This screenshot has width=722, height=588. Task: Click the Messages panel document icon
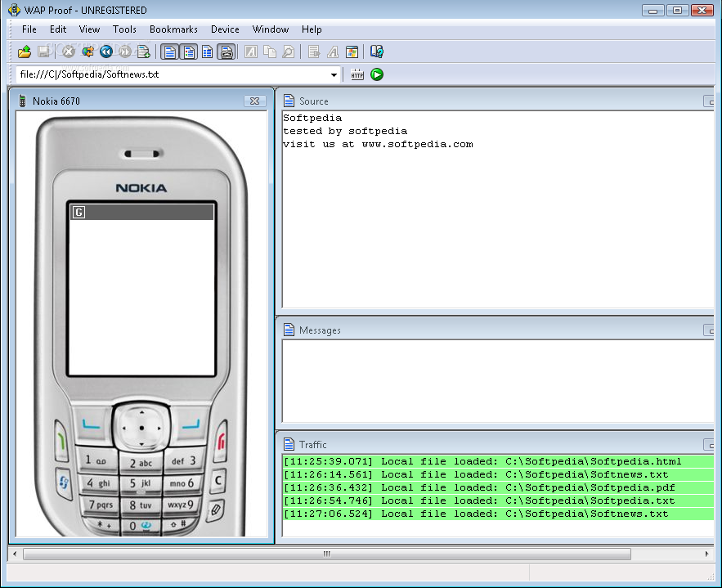pos(289,330)
